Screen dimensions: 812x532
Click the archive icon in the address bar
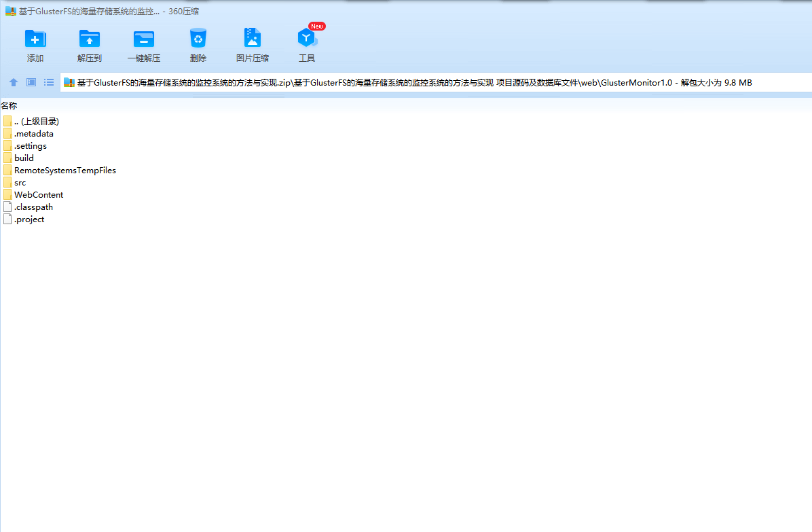pyautogui.click(x=69, y=82)
